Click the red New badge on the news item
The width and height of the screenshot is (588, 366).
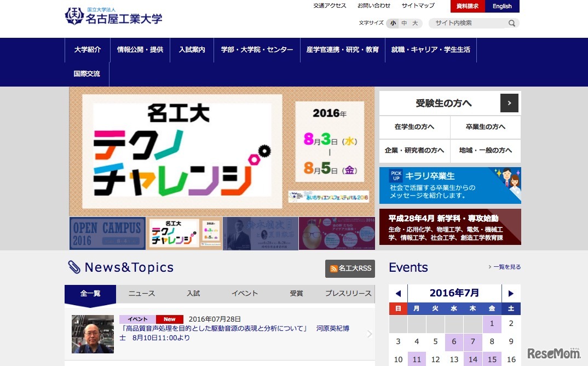[x=169, y=319]
